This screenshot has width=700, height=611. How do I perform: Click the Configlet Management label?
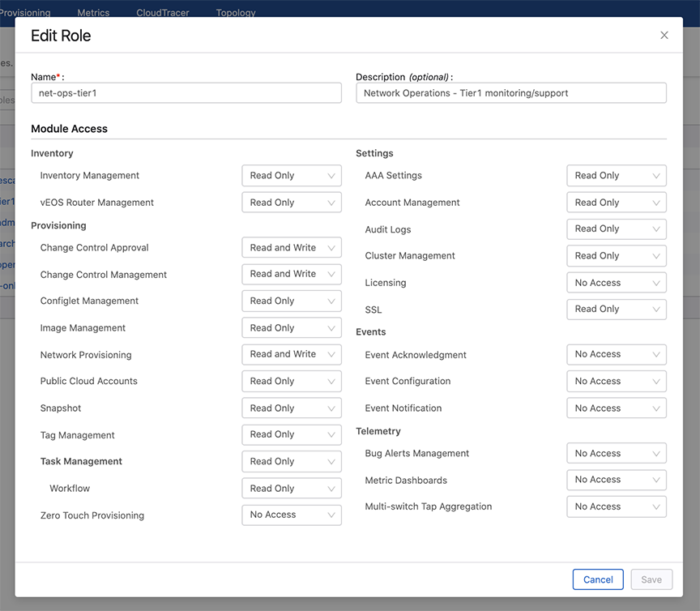89,301
